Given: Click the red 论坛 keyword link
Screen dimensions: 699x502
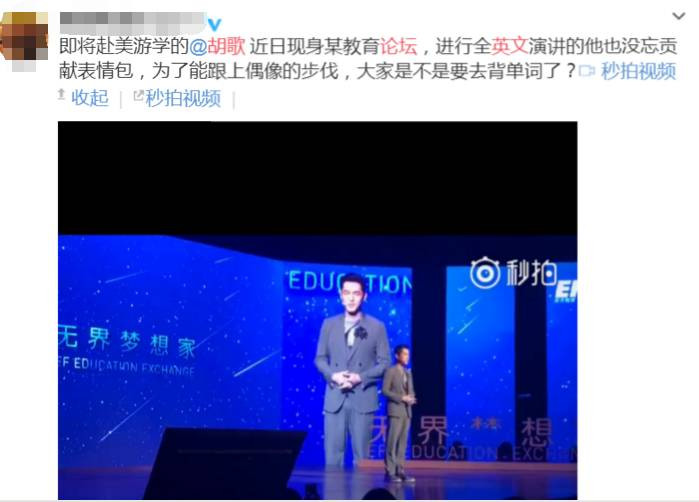Looking at the screenshot, I should coord(399,46).
